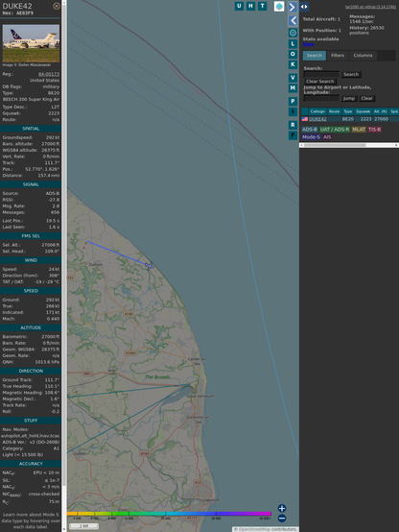Click the follow aircraft crosshair icon
The width and height of the screenshot is (399, 532).
click(x=293, y=33)
